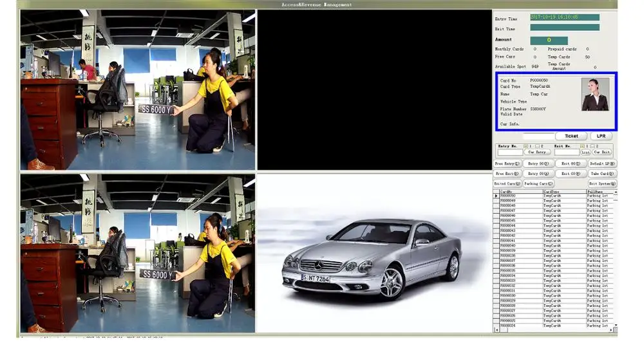Viewport: 644px width, 343px height.
Task: Click the black top-right video pane
Action: [x=375, y=90]
